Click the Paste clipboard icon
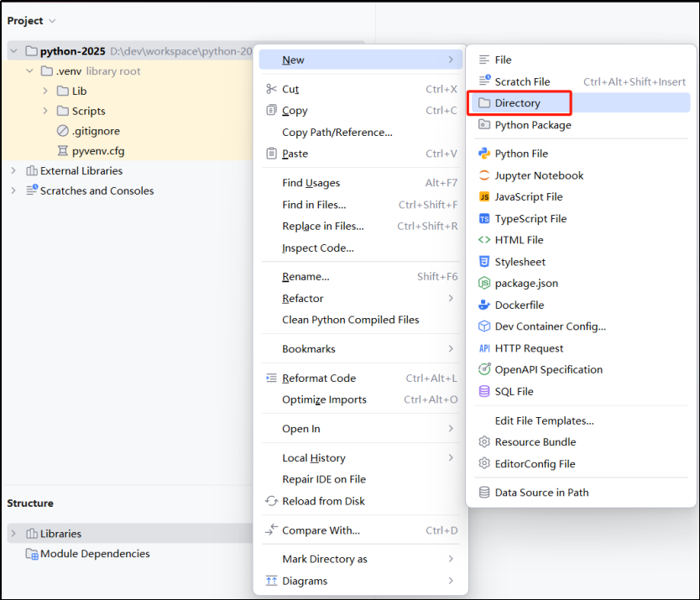Screen dimensions: 700x600 271,154
